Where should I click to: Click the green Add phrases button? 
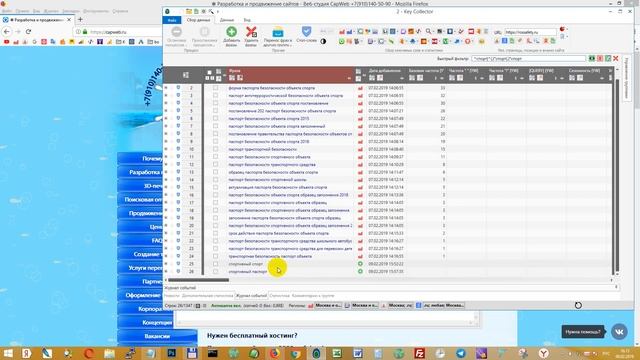pyautogui.click(x=231, y=36)
